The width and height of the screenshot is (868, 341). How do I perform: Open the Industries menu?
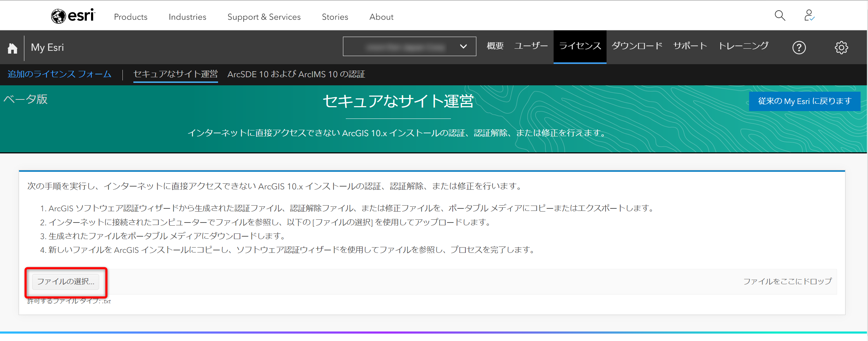[x=187, y=17]
